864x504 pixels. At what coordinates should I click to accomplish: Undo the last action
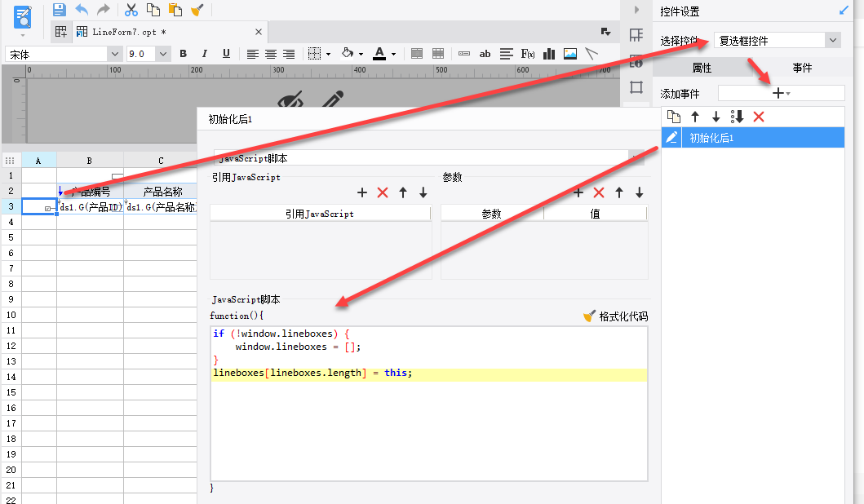[x=82, y=9]
